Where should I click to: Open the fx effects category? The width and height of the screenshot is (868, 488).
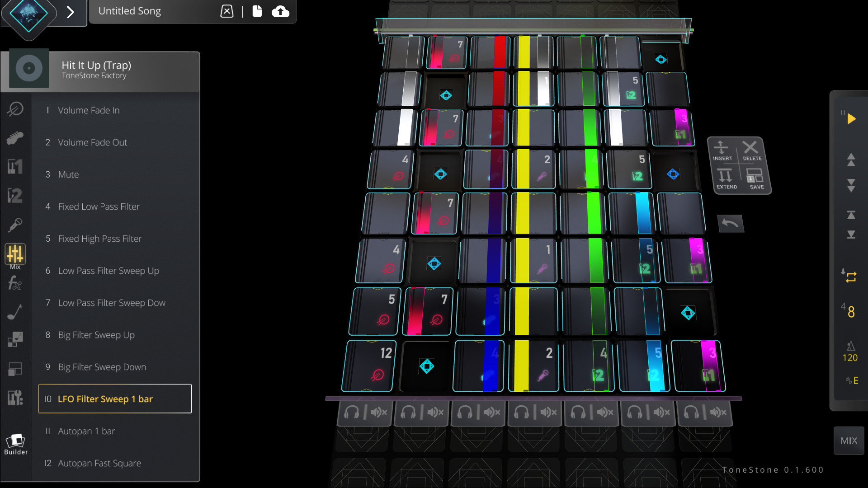15,283
